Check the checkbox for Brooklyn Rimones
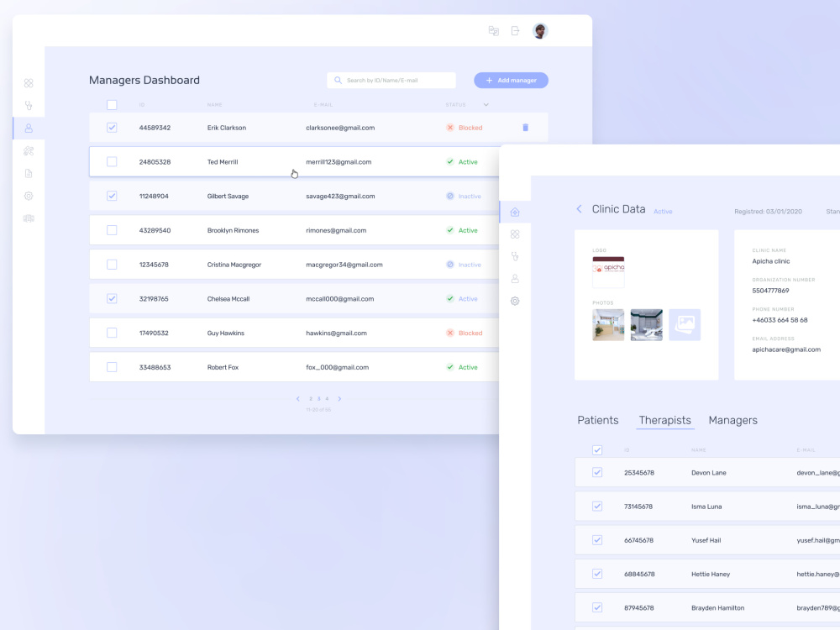This screenshot has height=630, width=840. 112,230
